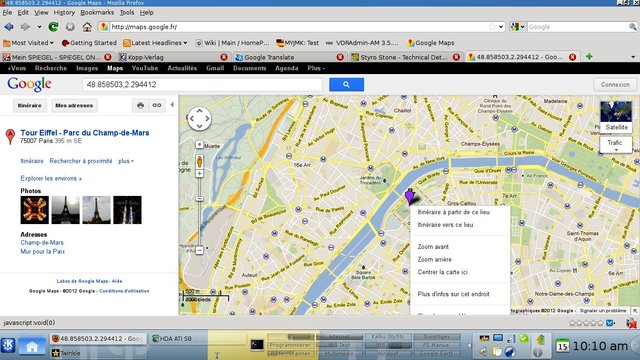Click the info icon in the system tray
The height and width of the screenshot is (360, 640).
[538, 352]
